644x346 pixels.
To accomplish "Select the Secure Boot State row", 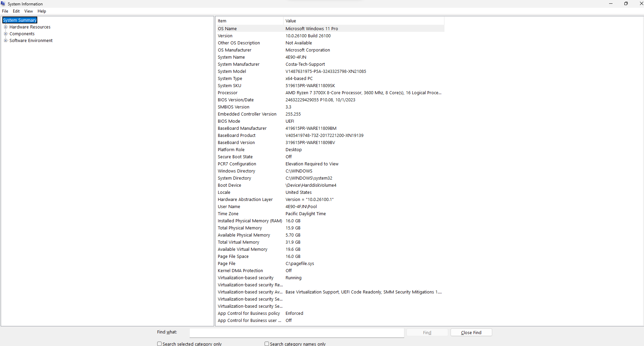I will [330, 157].
